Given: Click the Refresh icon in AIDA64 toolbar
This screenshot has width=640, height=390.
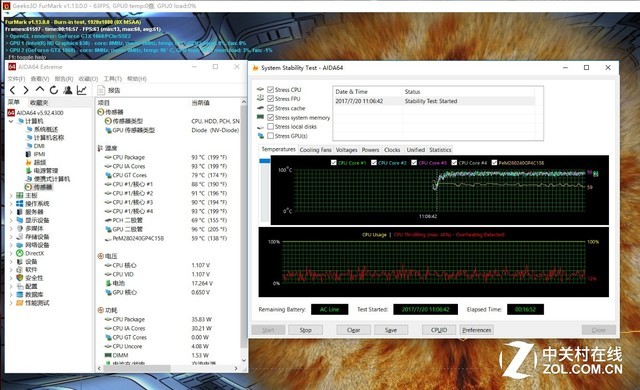Looking at the screenshot, I should pyautogui.click(x=54, y=90).
